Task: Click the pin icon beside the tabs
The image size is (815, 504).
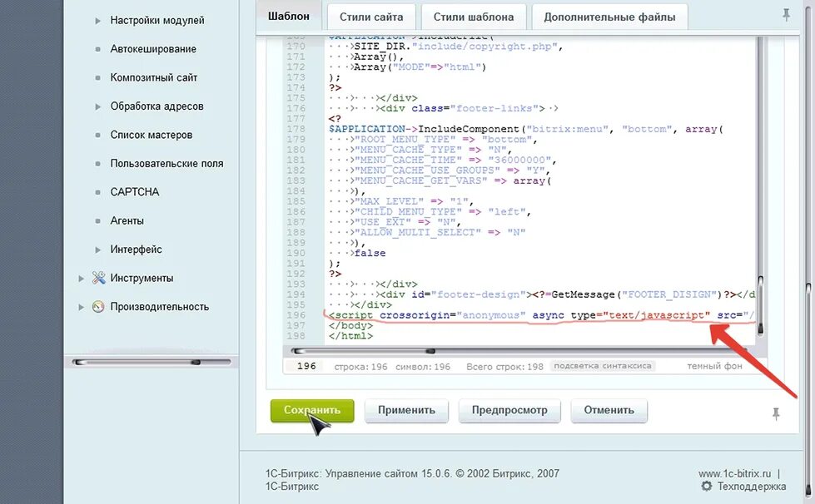Action: 786,15
